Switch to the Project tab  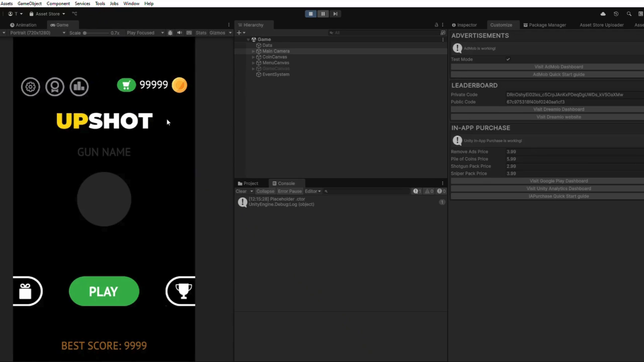(248, 184)
